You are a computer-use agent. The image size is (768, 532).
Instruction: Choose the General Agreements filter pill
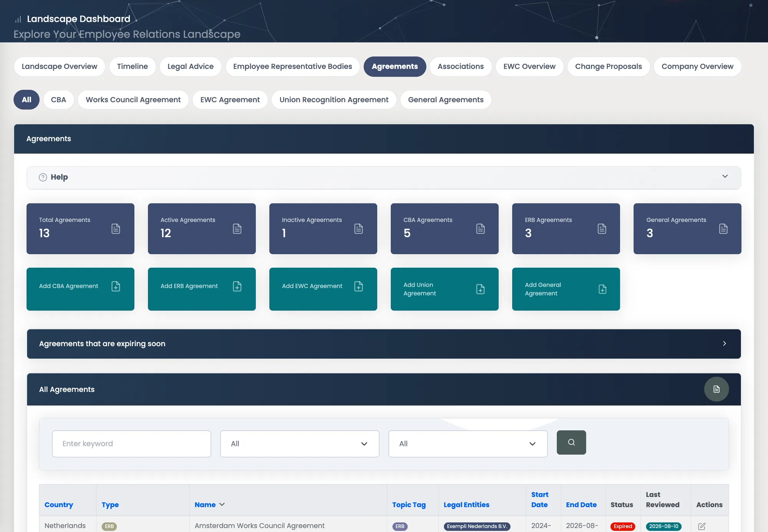pos(445,100)
